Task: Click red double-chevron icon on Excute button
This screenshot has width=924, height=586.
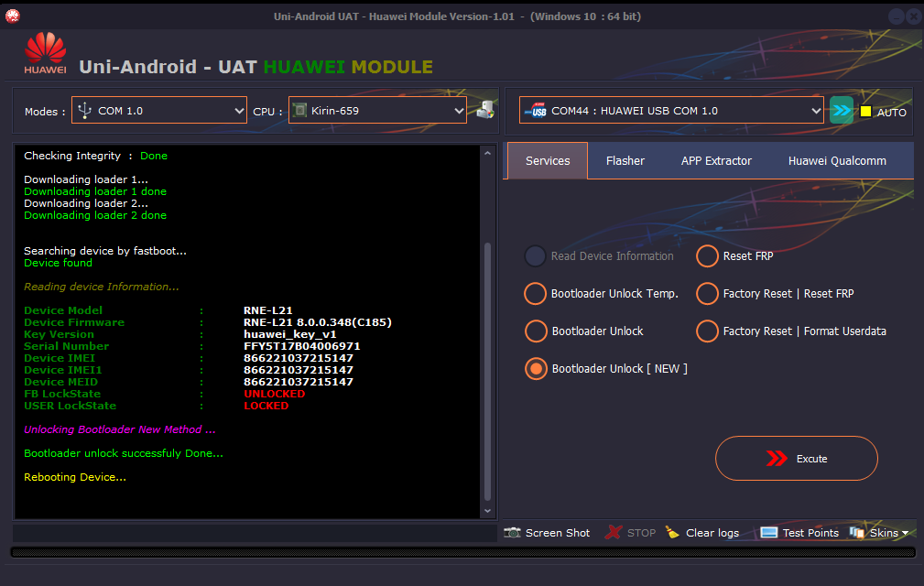Action: point(777,458)
